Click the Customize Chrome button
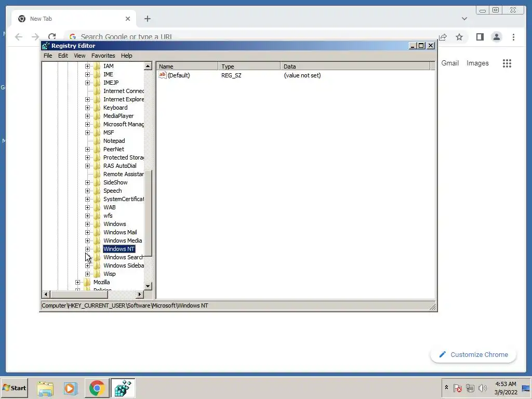 [x=473, y=354]
